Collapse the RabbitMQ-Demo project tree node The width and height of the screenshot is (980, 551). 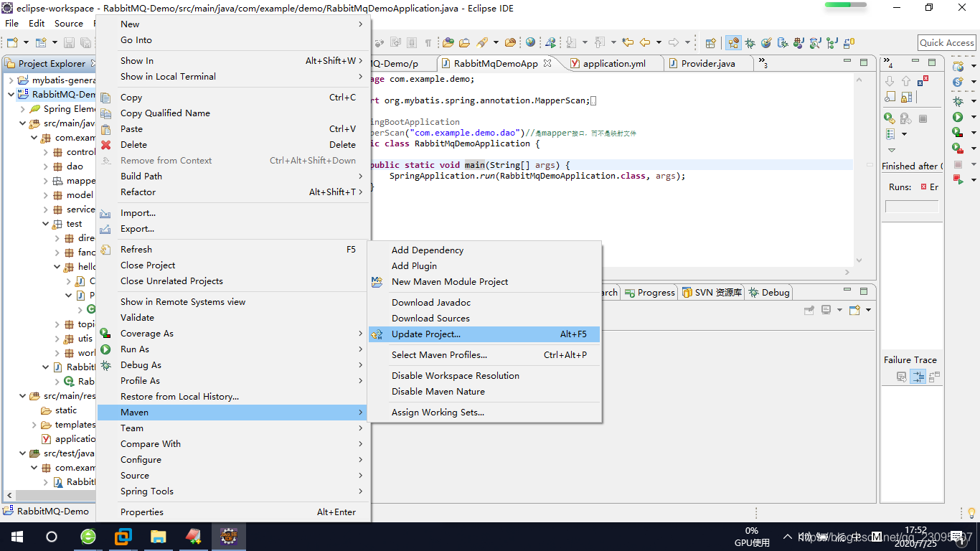click(11, 94)
